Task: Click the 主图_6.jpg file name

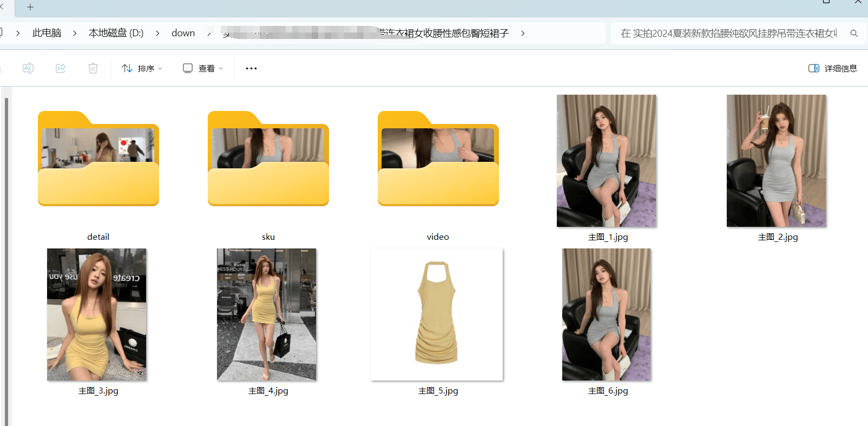Action: point(608,391)
